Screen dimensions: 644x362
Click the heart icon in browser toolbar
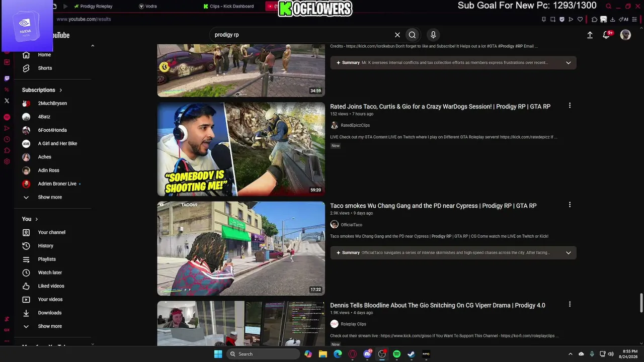pyautogui.click(x=580, y=20)
